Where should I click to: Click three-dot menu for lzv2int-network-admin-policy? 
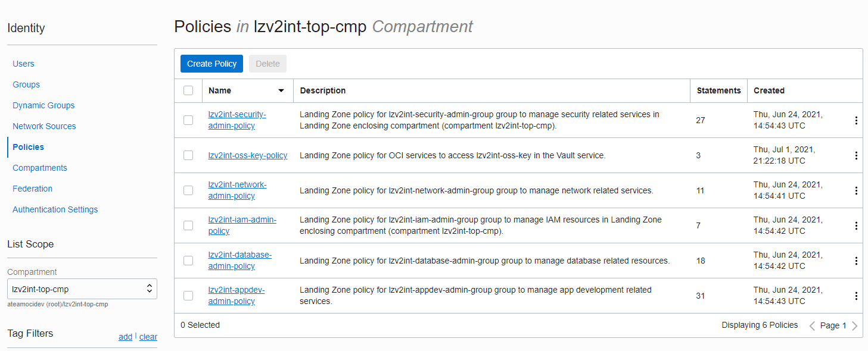coord(856,190)
